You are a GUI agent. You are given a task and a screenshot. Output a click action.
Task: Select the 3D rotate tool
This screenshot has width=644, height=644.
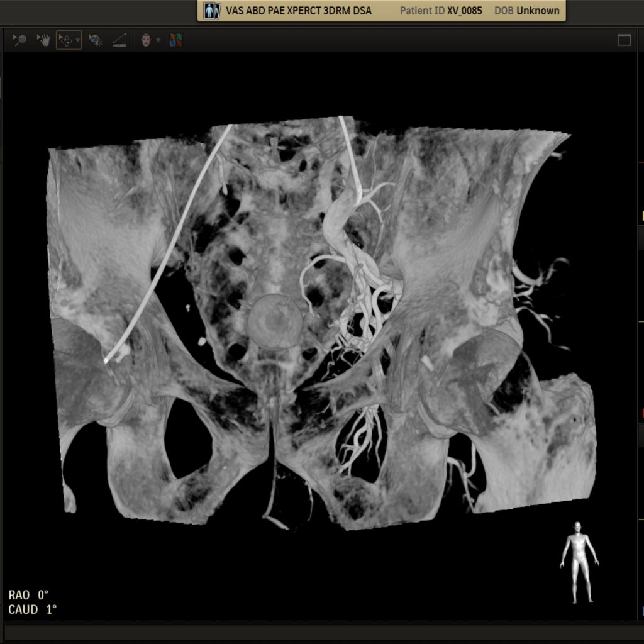tap(65, 40)
